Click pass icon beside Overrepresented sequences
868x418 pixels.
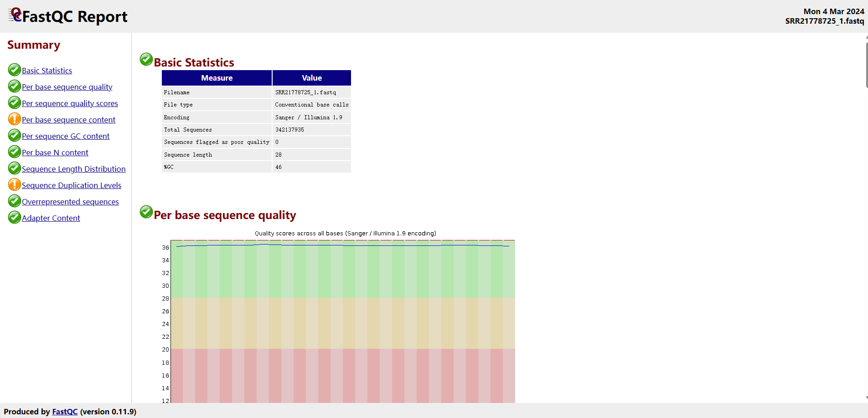15,201
